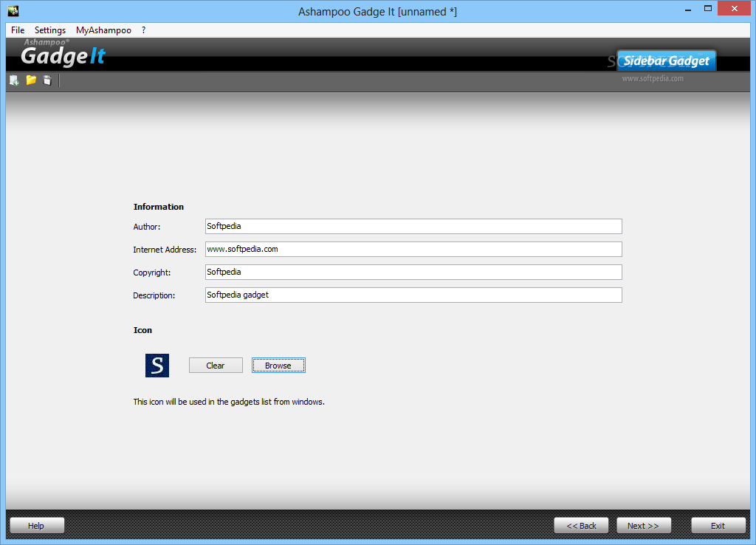
Task: Click the Clear icon button
Action: 216,366
